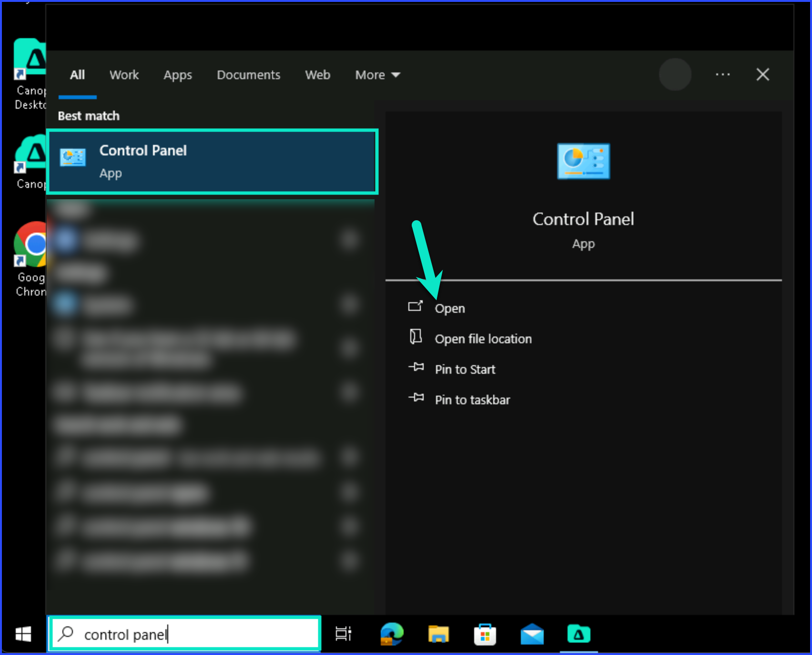Viewport: 812px width, 655px height.
Task: Click the second Canopy desktop shortcut
Action: pos(30,162)
